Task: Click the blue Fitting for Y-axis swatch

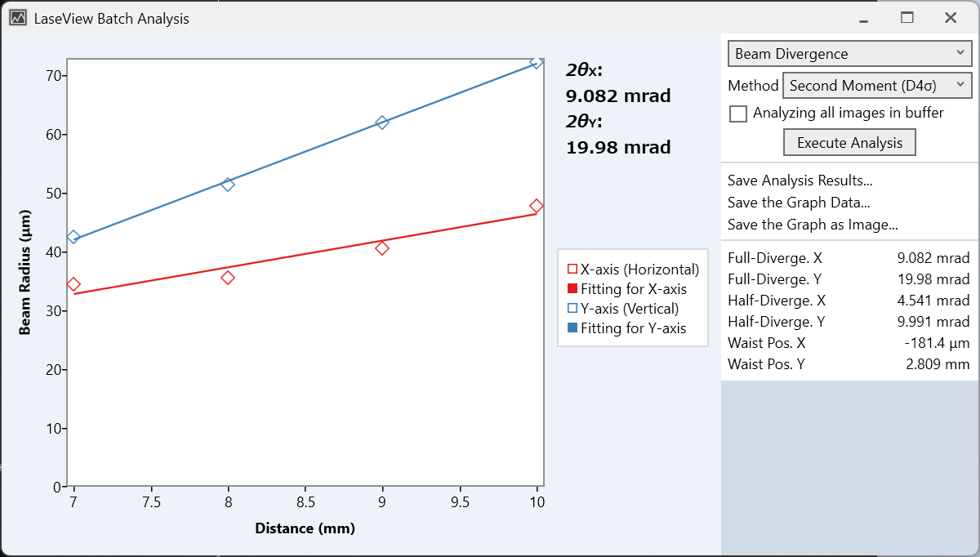Action: pyautogui.click(x=572, y=328)
